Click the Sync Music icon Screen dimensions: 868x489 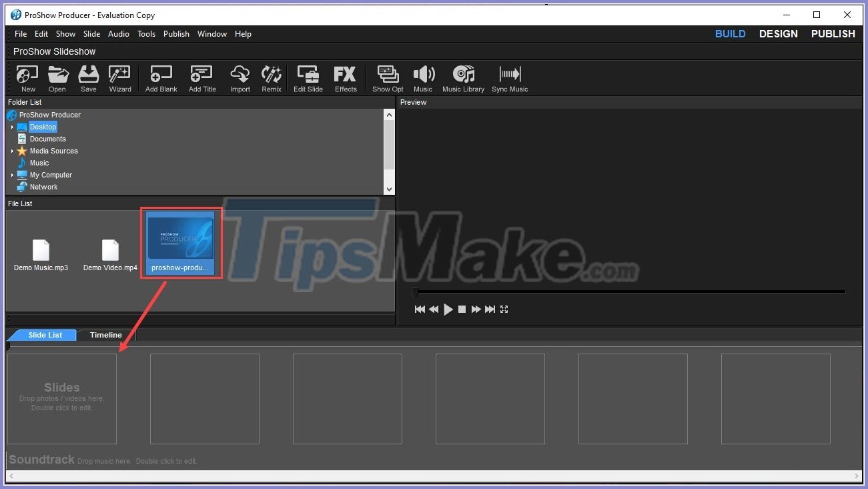coord(509,78)
